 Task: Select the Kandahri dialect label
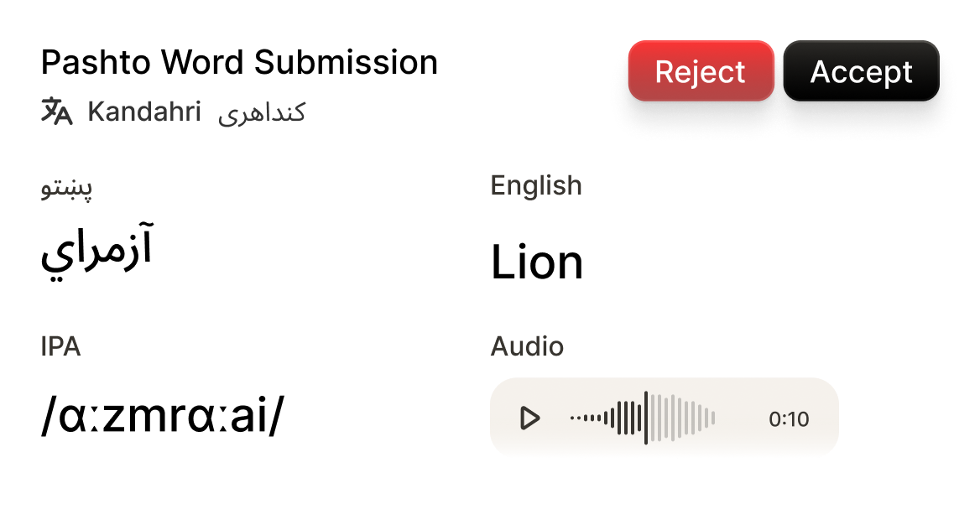click(x=144, y=112)
